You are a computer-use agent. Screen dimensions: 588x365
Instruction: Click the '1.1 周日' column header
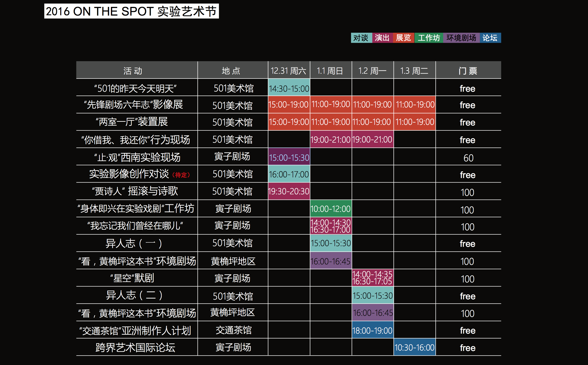coord(331,70)
